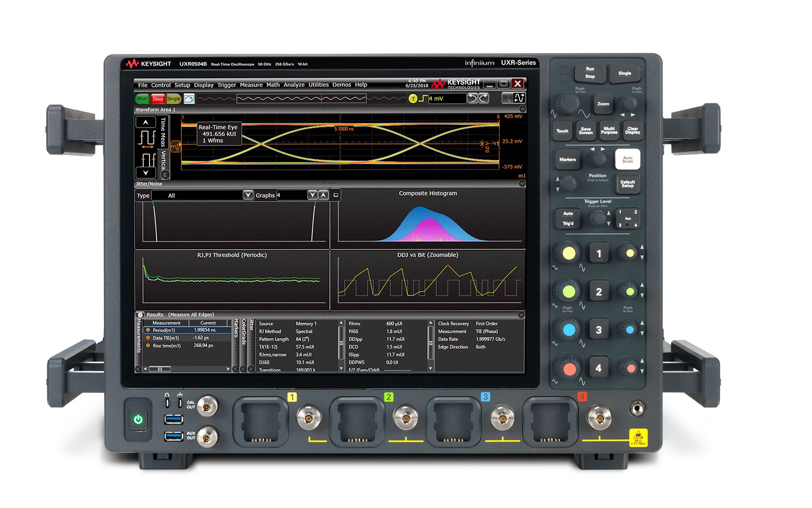Screen dimensions: 812x508
Task: Toggle channel 3 on the front panel
Action: (x=598, y=330)
